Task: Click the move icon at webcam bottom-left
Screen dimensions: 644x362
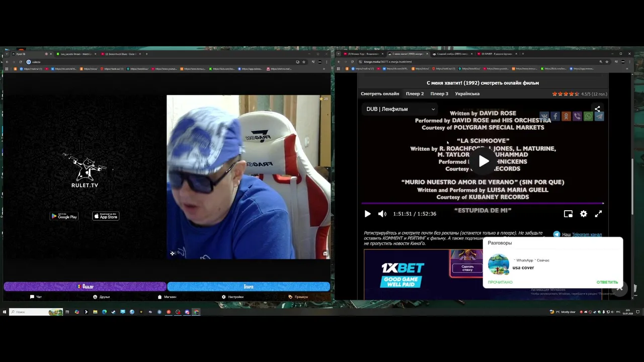Action: (x=172, y=253)
